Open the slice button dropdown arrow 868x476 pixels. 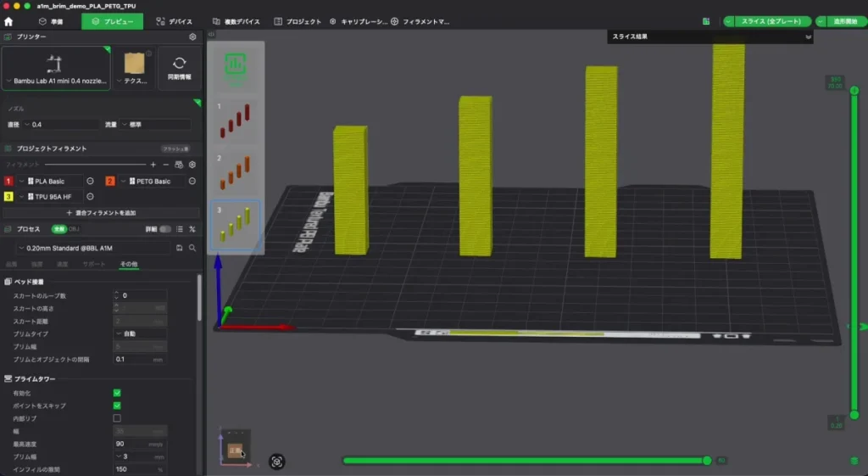tap(729, 21)
